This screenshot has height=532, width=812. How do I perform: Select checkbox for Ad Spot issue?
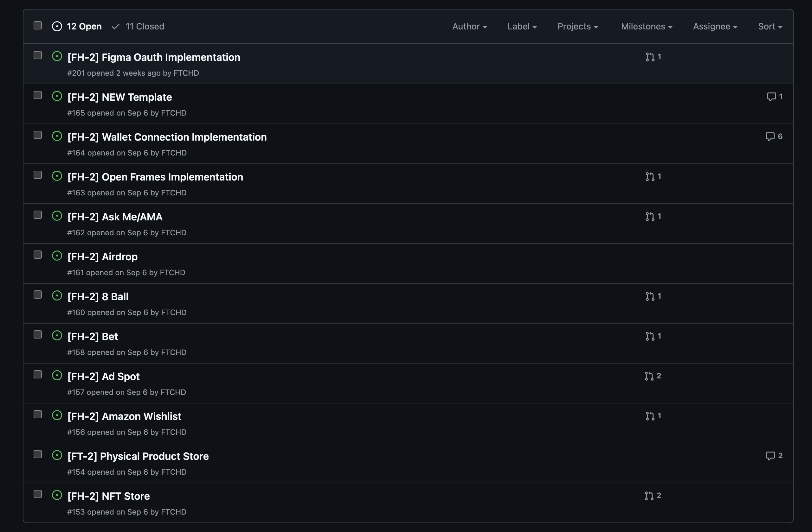38,374
